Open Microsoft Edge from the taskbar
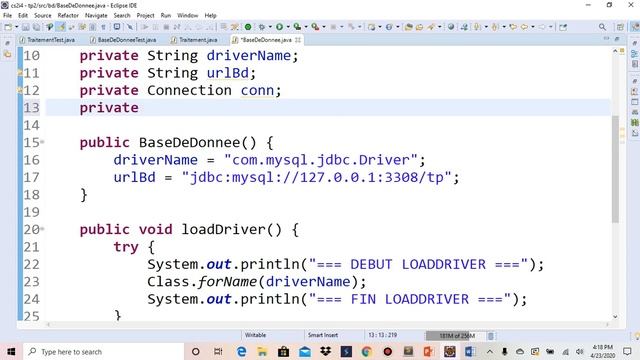 [x=242, y=351]
